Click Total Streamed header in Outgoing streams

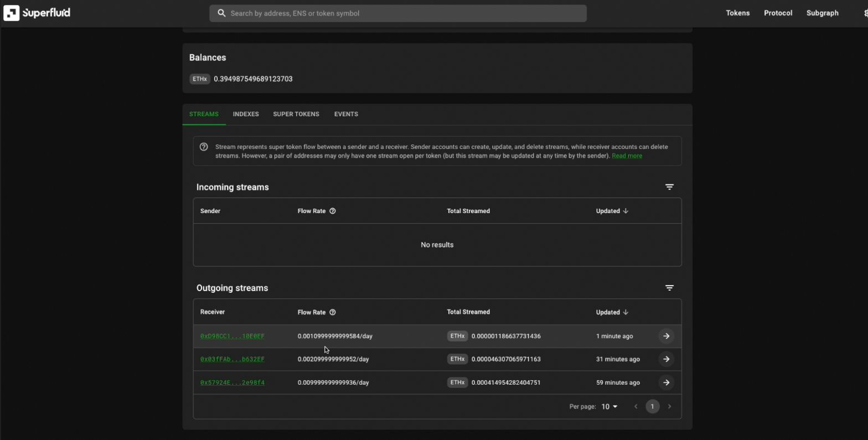[468, 312]
